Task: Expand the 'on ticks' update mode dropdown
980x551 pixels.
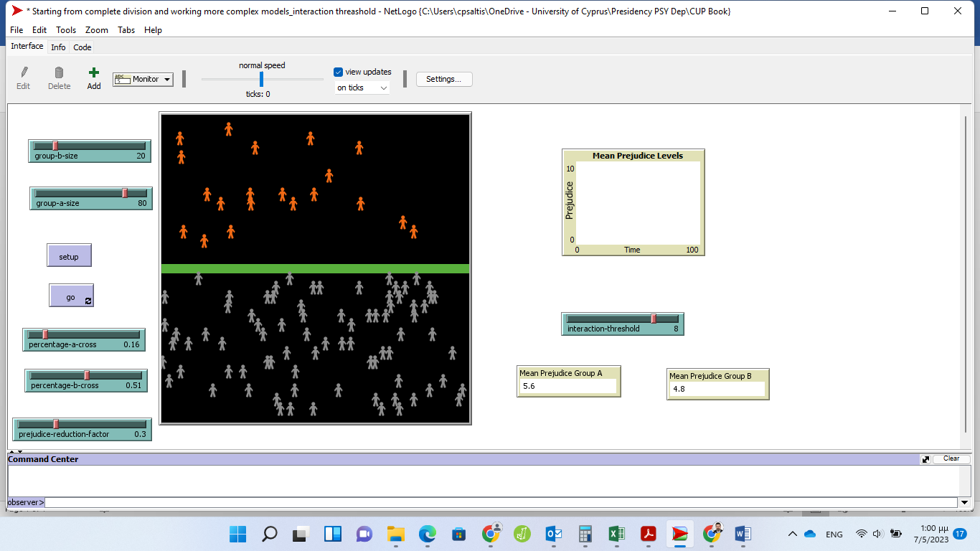Action: (x=362, y=88)
